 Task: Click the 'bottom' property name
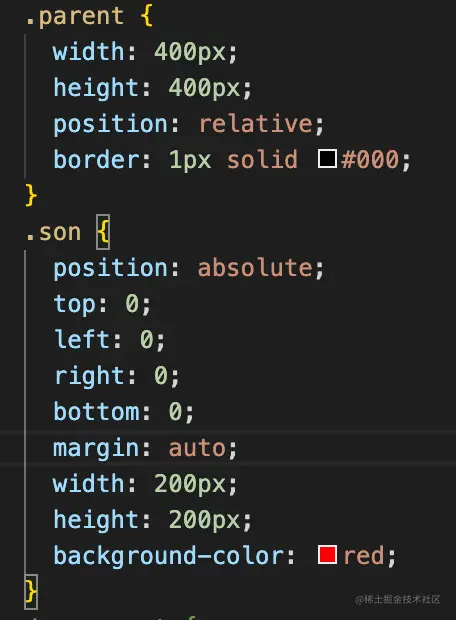(96, 411)
